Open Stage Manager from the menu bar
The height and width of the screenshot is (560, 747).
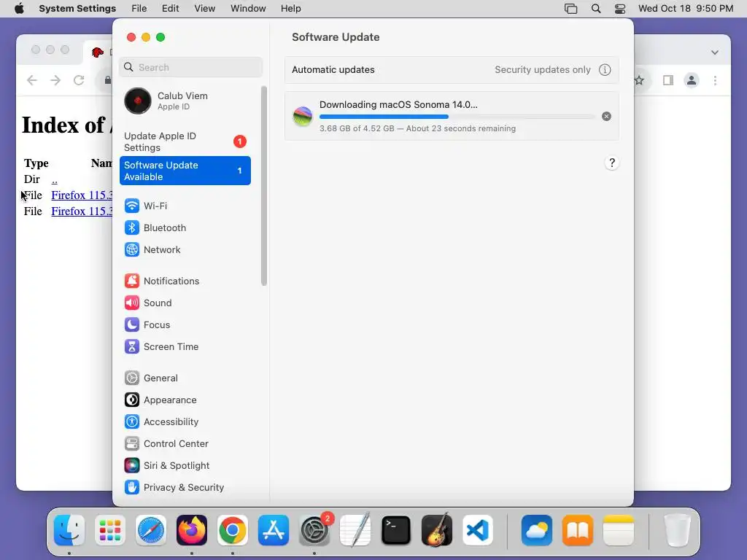click(570, 9)
